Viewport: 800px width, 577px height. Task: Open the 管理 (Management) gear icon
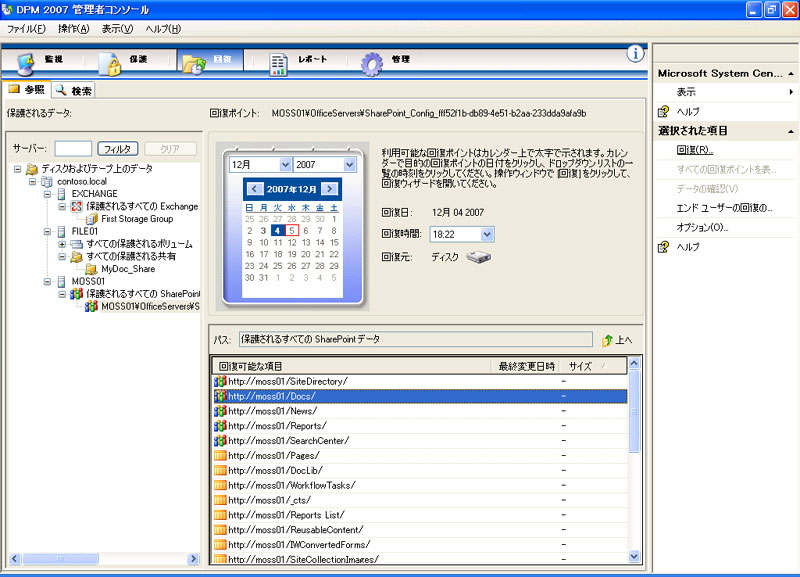click(x=371, y=64)
